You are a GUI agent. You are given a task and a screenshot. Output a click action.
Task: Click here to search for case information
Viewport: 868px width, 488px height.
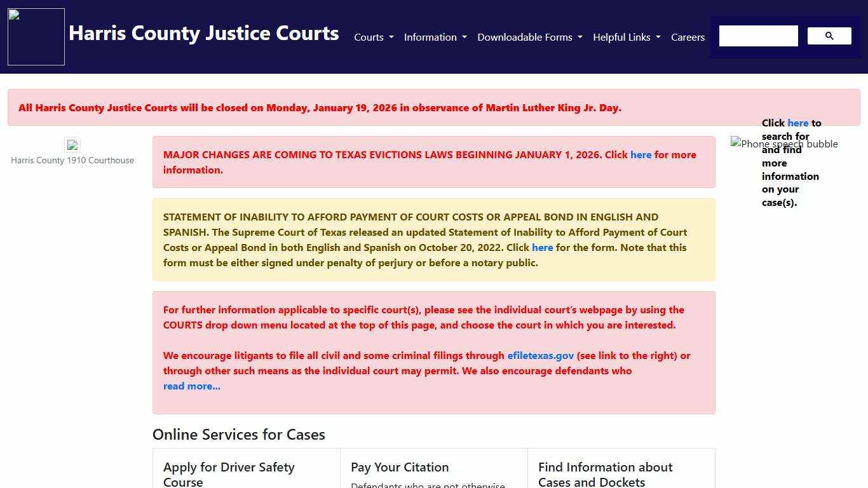pos(797,123)
